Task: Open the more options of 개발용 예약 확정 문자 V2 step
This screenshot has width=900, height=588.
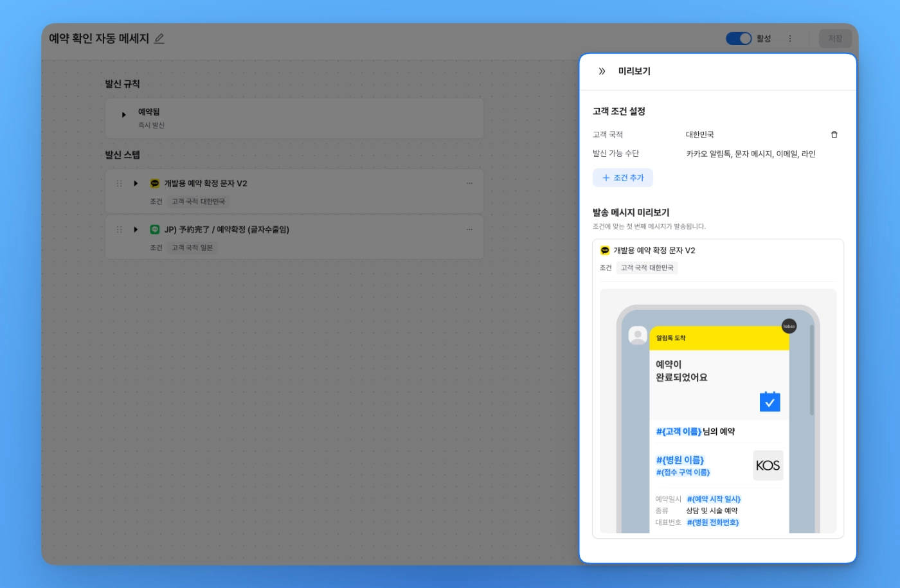Action: [x=469, y=184]
